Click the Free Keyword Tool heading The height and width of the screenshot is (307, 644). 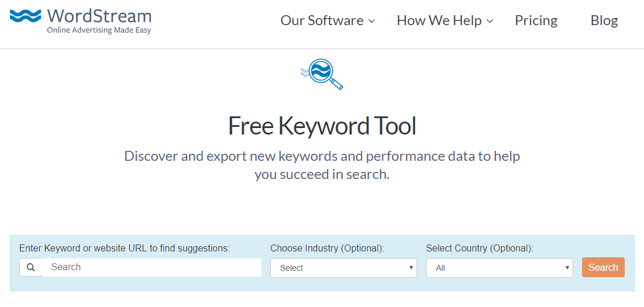322,126
